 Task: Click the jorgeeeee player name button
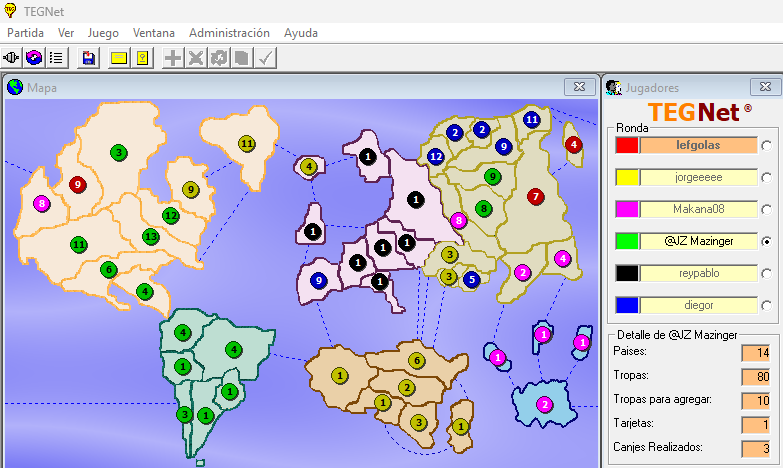pyautogui.click(x=699, y=177)
